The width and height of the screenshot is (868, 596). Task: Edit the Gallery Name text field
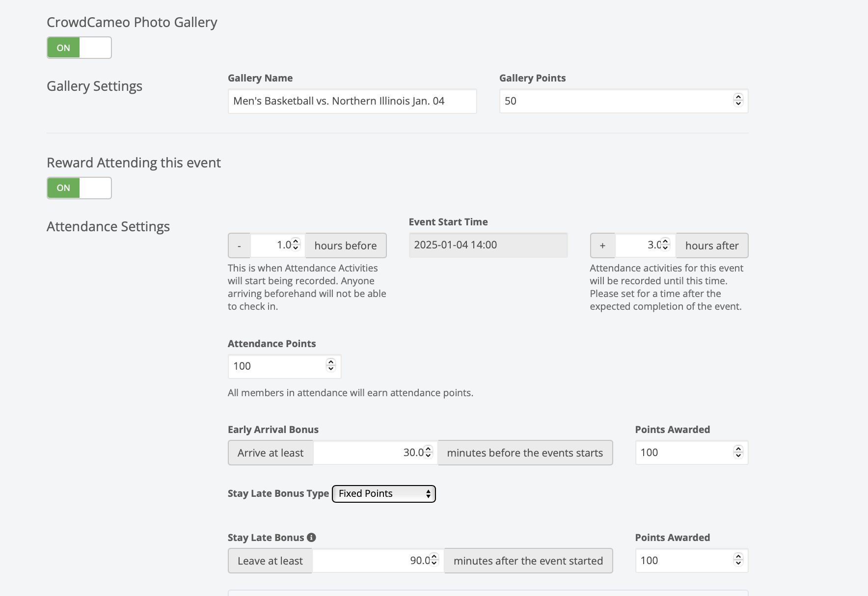(352, 101)
